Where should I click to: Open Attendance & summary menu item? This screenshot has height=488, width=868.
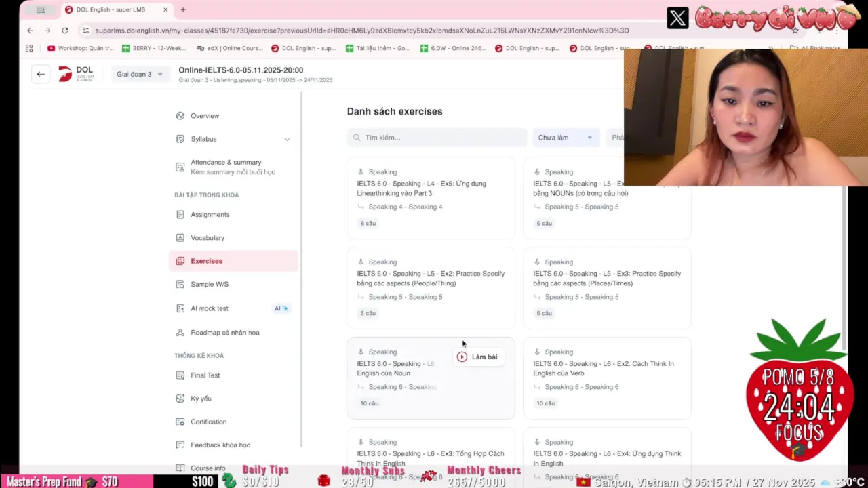click(x=233, y=167)
